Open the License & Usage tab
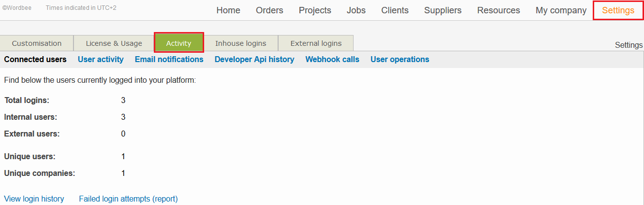This screenshot has width=644, height=205. [x=114, y=43]
